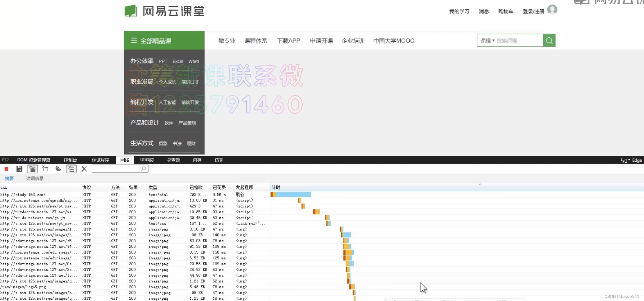The height and width of the screenshot is (301, 644).
Task: Click the clear cache toolbar icon
Action: pos(45,169)
